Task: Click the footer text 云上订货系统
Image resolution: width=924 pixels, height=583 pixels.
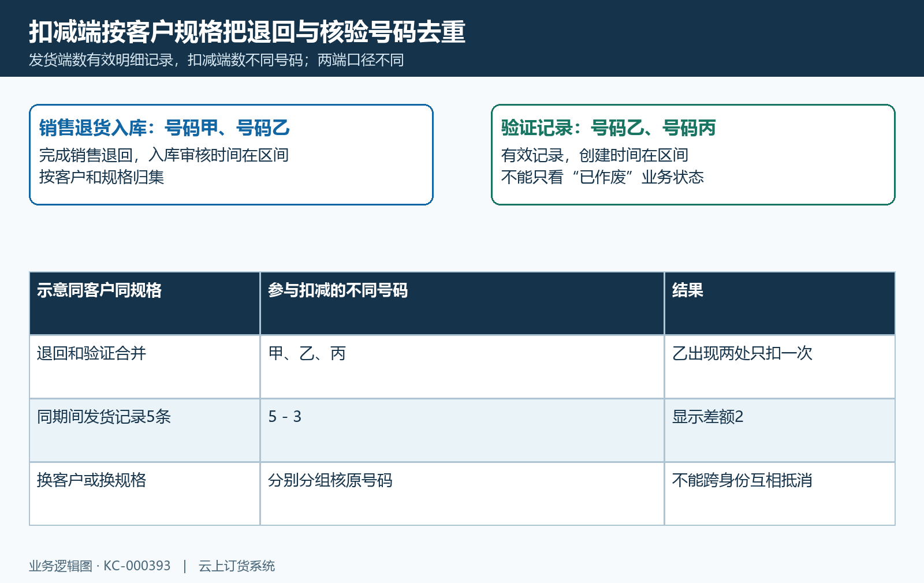Action: coord(237,566)
